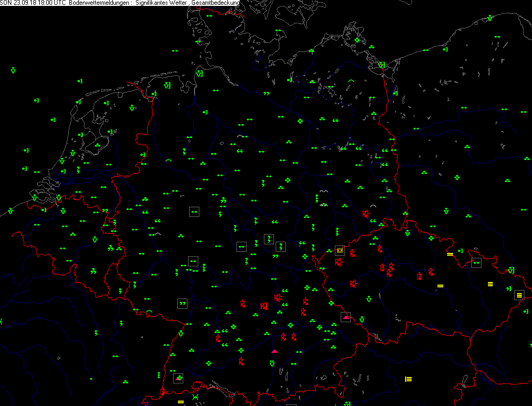Click the unboxed yellow three-bar fog symbol
The height and width of the screenshot is (406, 532).
pos(490,284)
